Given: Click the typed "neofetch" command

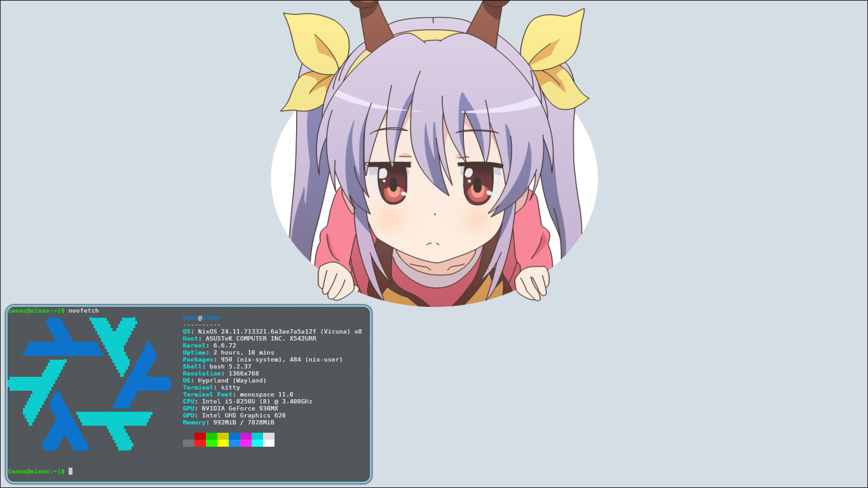Looking at the screenshot, I should (x=84, y=311).
